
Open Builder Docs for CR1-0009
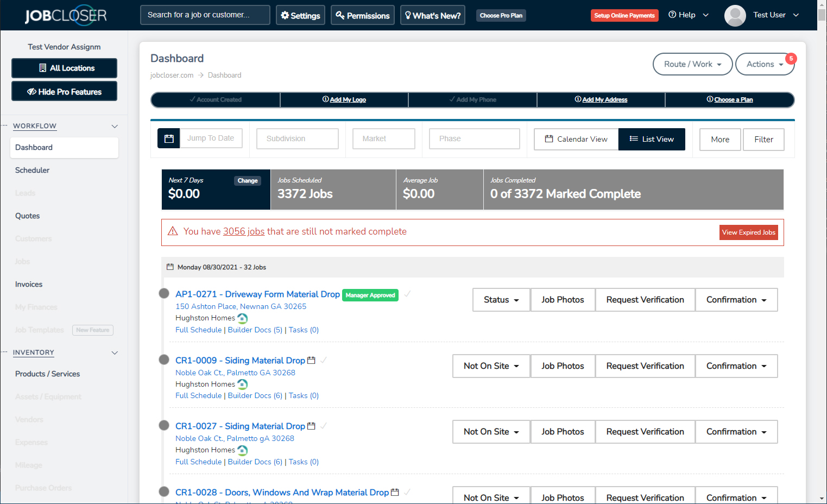coord(254,395)
